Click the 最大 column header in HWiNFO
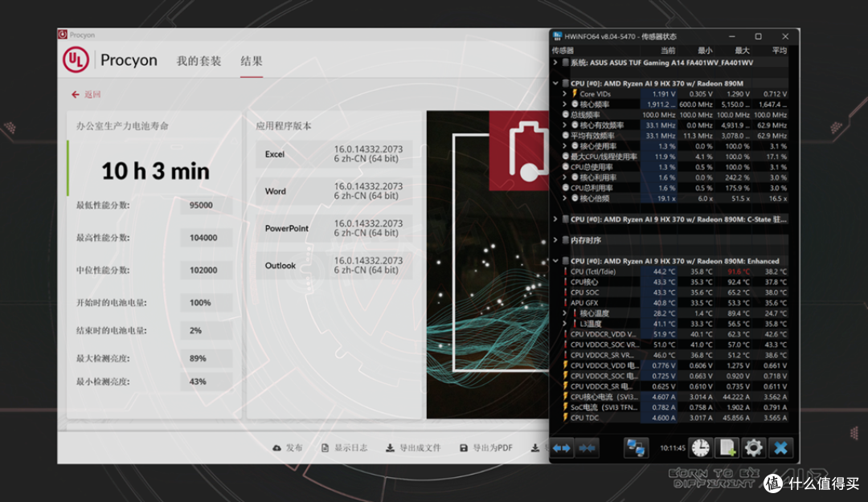The image size is (868, 502). (x=742, y=51)
